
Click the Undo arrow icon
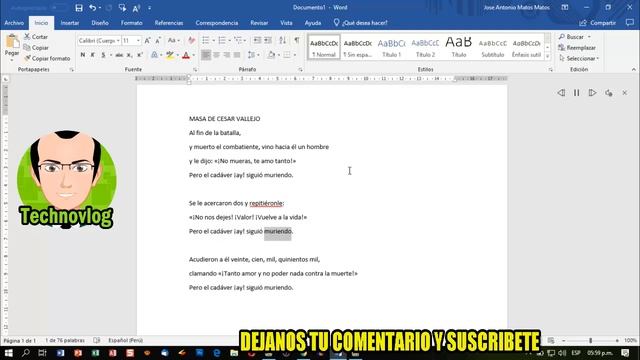click(x=93, y=8)
